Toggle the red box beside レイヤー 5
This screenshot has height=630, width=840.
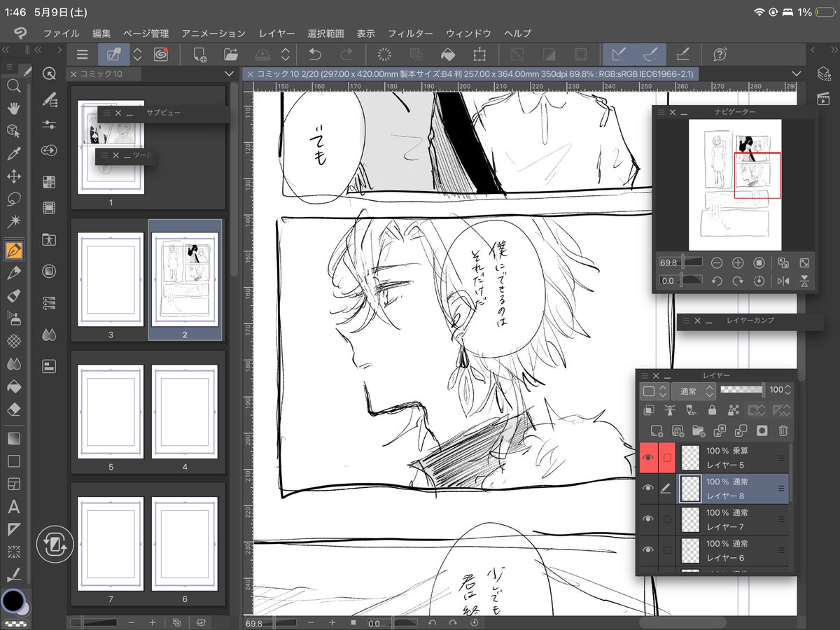click(x=667, y=458)
